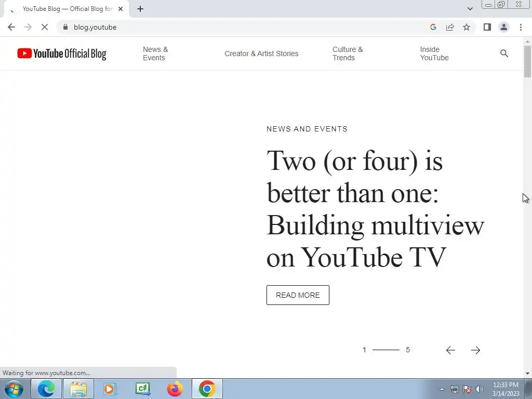Expand the tab search dropdown
Viewport: 532px width, 399px height.
pyautogui.click(x=470, y=9)
